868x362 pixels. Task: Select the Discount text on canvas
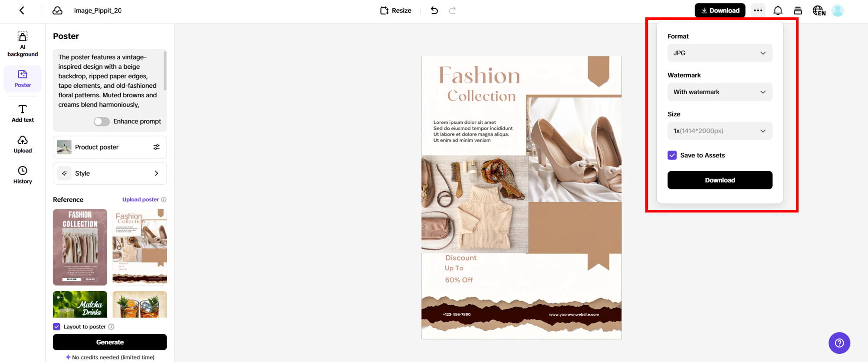460,258
